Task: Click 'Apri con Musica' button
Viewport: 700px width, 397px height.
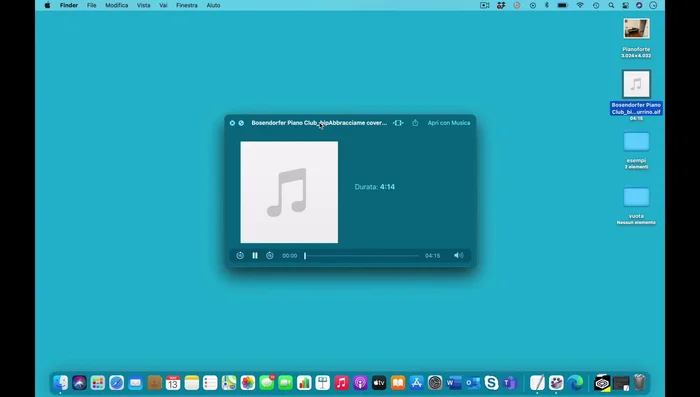Action: (x=449, y=123)
